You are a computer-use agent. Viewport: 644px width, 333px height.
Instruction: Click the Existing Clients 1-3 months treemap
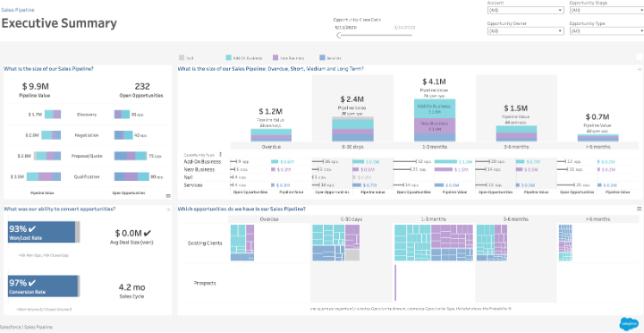coord(433,243)
